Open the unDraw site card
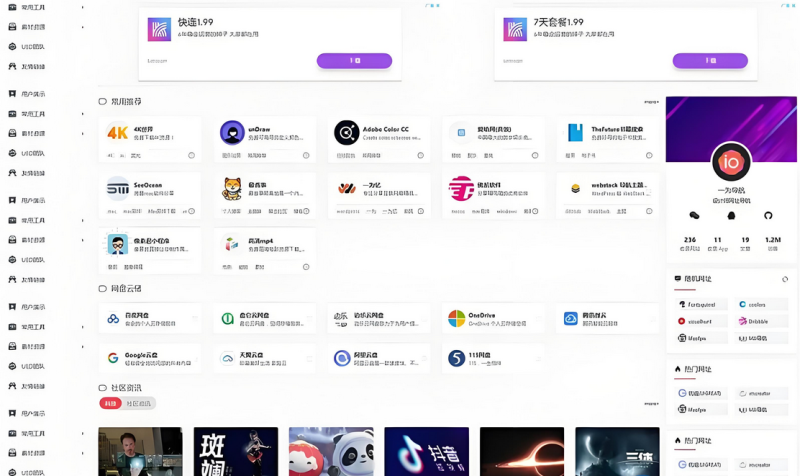This screenshot has width=800, height=476. (x=265, y=139)
